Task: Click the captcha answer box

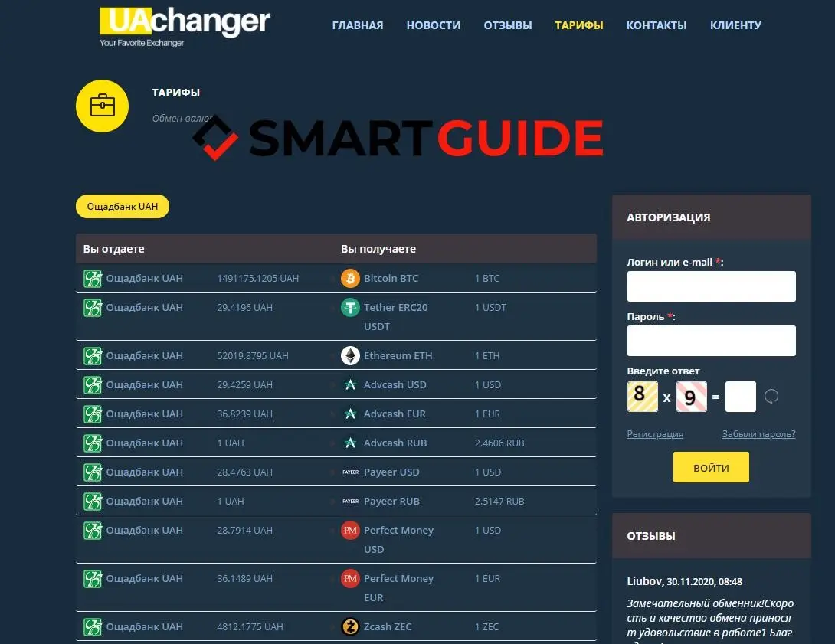Action: click(x=740, y=396)
